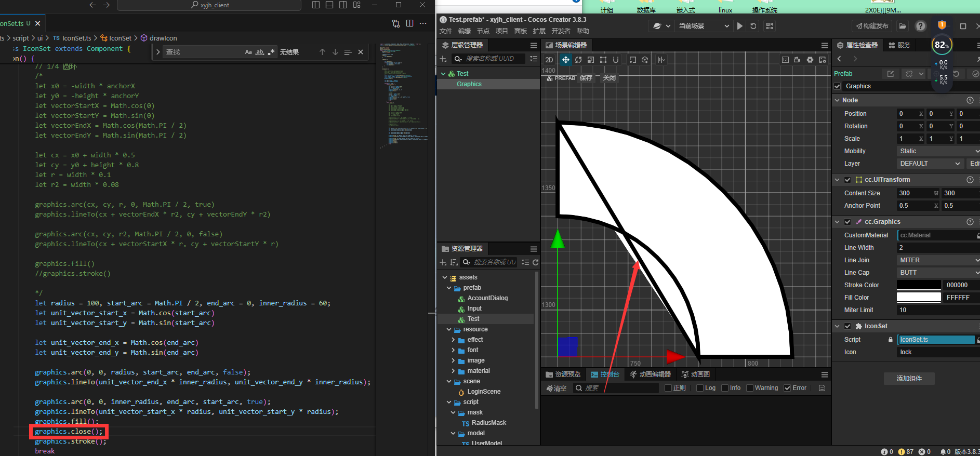The width and height of the screenshot is (980, 456).
Task: Uncheck the Error log filter checkbox
Action: (x=787, y=388)
